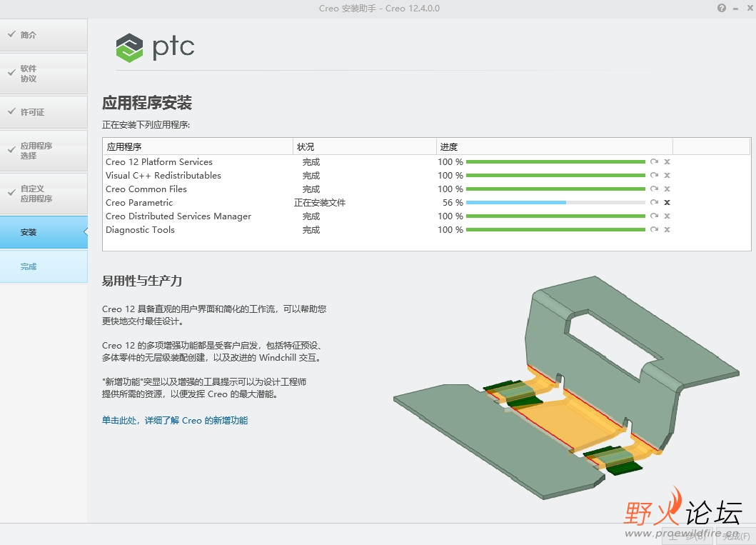756x545 pixels.
Task: Click the help question mark icon
Action: (x=721, y=8)
